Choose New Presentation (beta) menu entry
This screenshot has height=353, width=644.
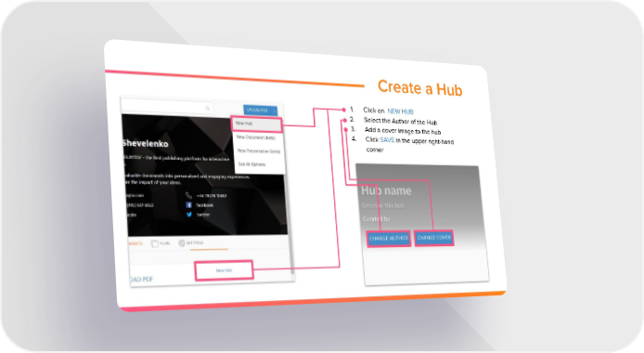[260, 150]
